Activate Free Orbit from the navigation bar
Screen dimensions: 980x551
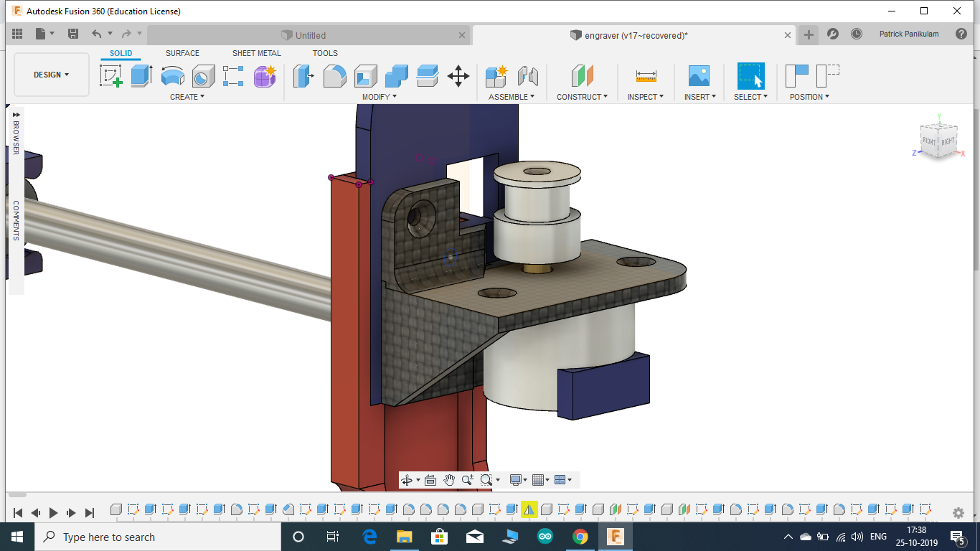tap(407, 479)
